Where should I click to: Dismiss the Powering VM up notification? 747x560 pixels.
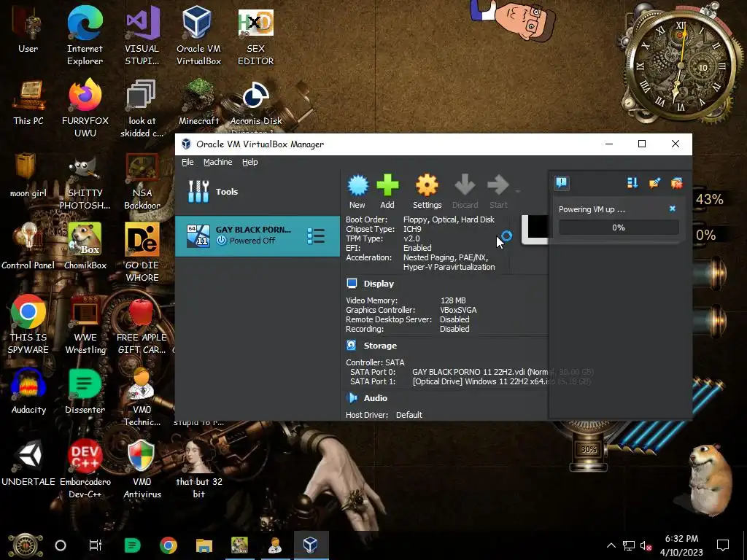(672, 209)
